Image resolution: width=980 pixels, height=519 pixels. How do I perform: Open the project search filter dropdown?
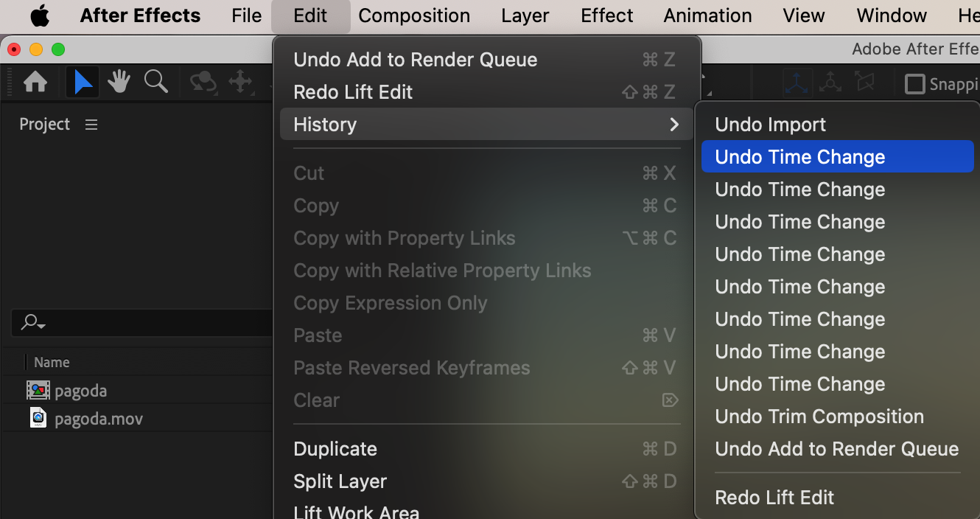tap(33, 322)
